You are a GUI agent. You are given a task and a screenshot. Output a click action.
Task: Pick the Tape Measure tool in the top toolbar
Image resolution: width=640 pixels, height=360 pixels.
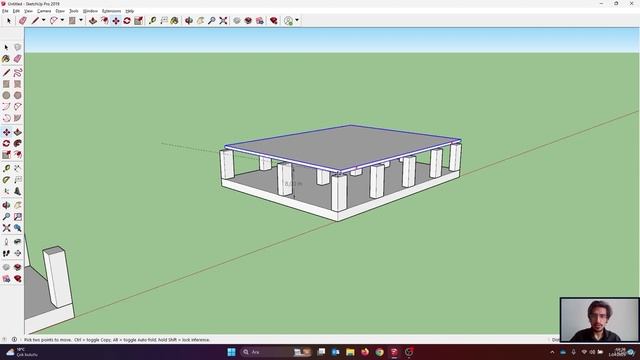[152, 20]
